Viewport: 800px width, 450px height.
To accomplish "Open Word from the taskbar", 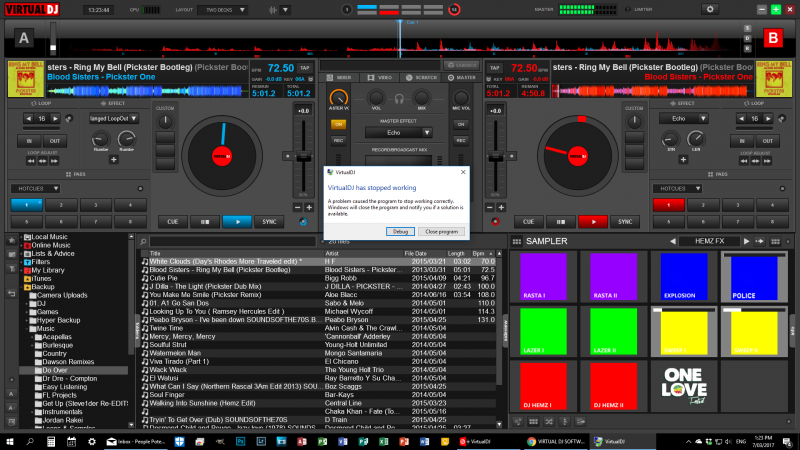I will coord(424,441).
